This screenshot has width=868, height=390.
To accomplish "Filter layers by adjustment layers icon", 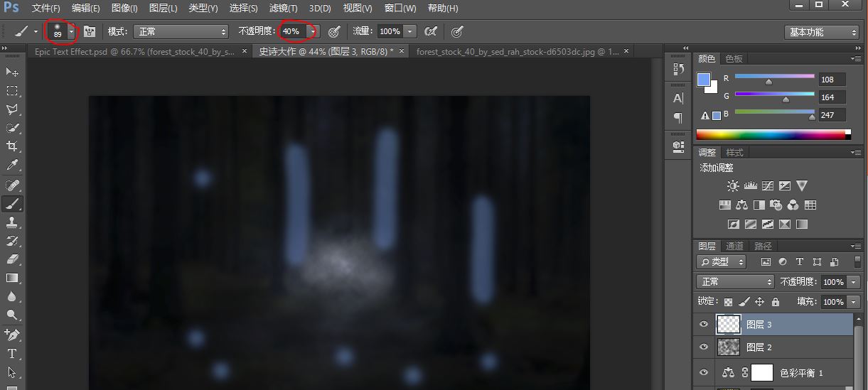I will [x=783, y=261].
